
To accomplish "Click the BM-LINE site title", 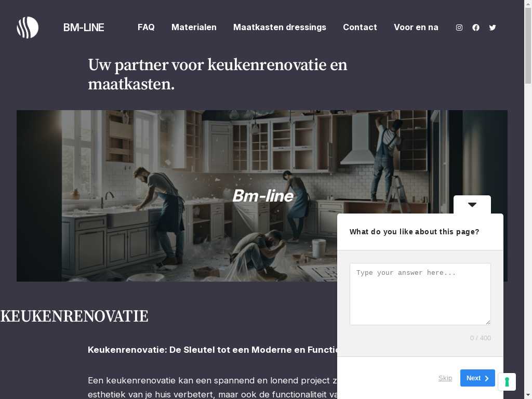I will pos(84,28).
